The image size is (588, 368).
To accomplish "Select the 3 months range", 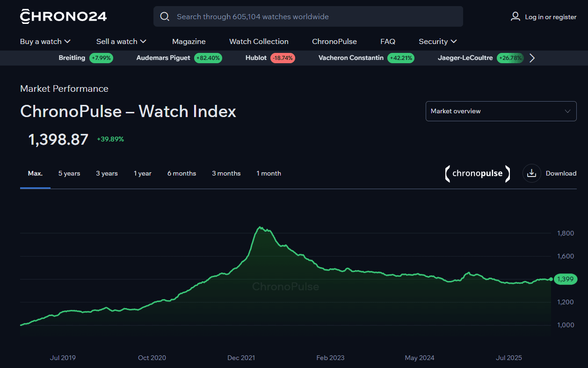I will tap(226, 173).
